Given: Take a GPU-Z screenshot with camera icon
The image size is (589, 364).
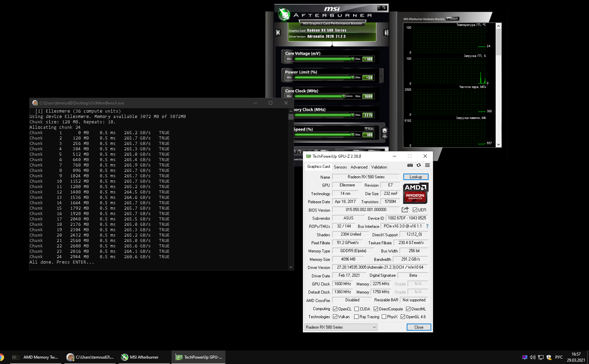Looking at the screenshot, I should point(410,165).
